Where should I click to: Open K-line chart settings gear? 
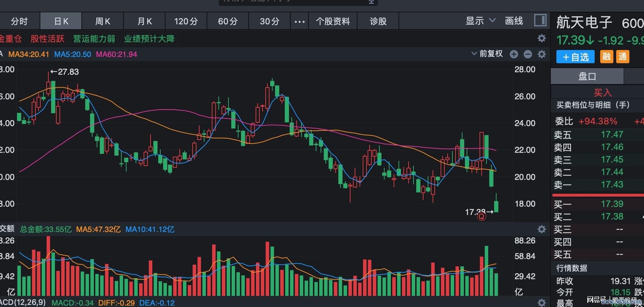pos(542,54)
